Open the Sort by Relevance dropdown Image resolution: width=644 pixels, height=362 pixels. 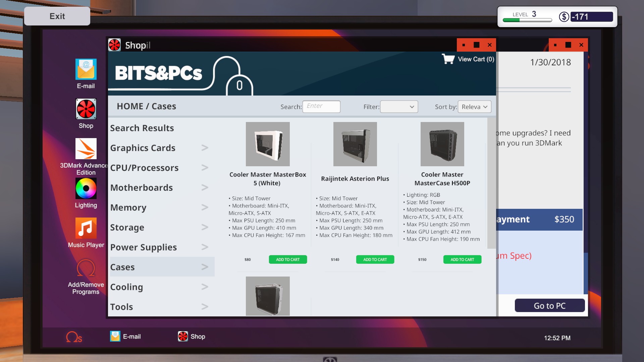[x=474, y=107]
